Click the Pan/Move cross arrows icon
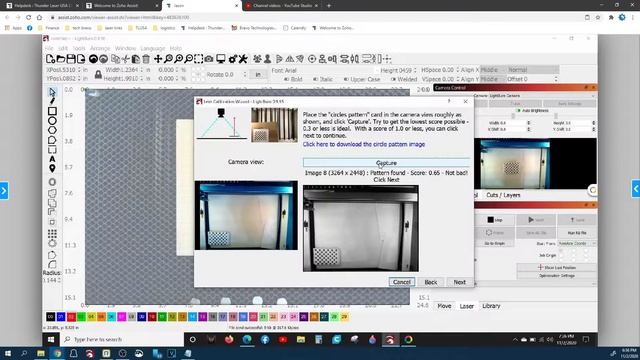The image size is (640, 360). pyautogui.click(x=158, y=59)
